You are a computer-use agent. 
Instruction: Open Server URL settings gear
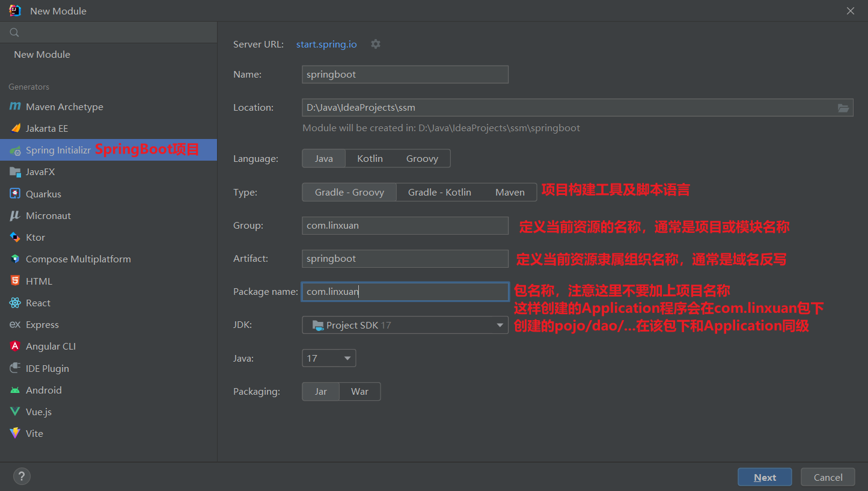[x=376, y=44]
